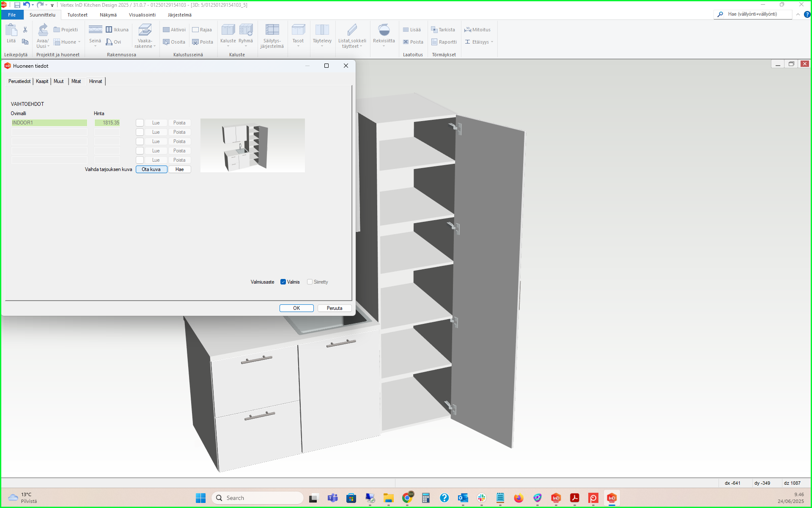Enable the Siirretty checkbox
The height and width of the screenshot is (508, 812).
coord(310,282)
